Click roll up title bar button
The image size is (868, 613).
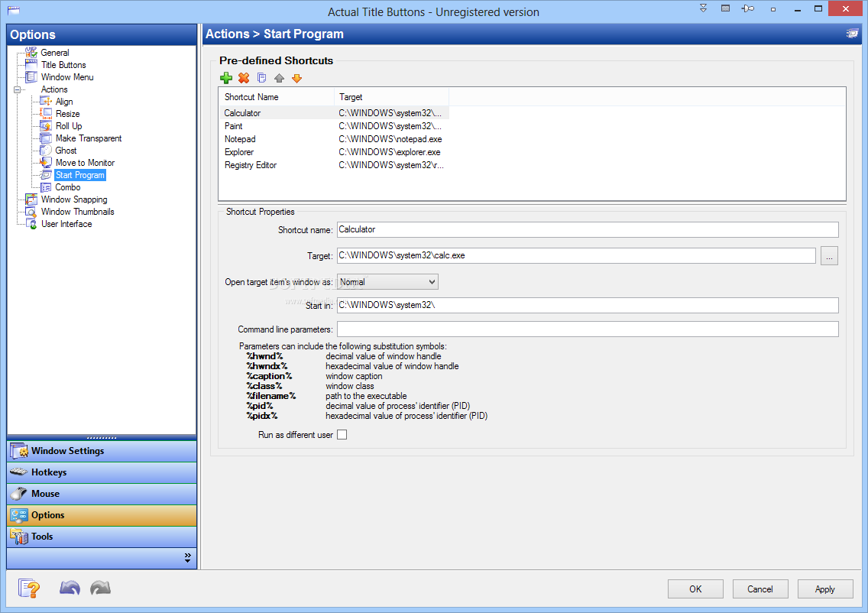703,8
